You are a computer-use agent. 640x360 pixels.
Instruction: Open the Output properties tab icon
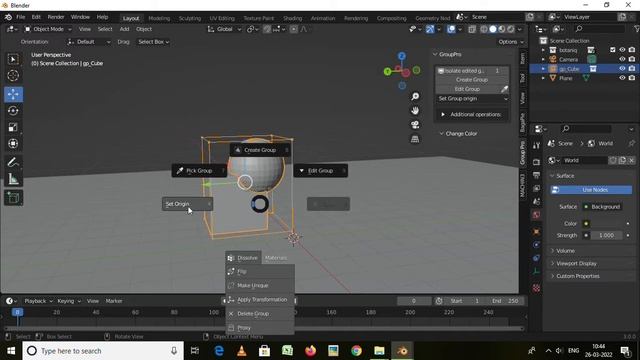tap(536, 175)
